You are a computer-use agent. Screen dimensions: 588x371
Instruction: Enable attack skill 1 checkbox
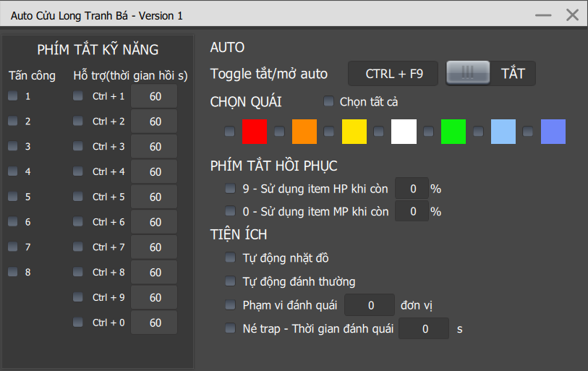point(12,96)
